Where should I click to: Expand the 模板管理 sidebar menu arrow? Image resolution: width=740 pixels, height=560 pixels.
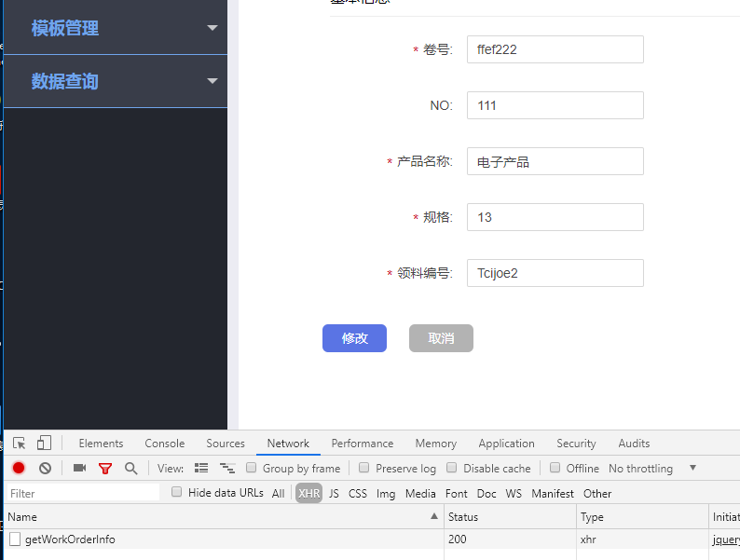[212, 28]
